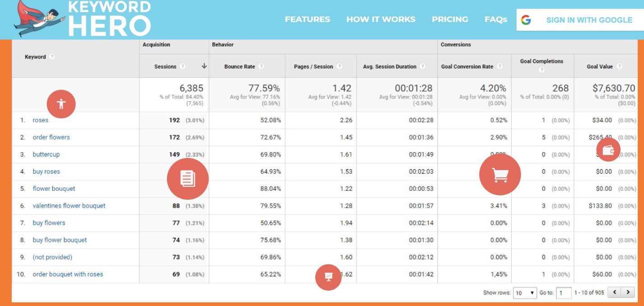Sort by Avg. Session Duration header
This screenshot has height=306, width=644.
pos(390,66)
